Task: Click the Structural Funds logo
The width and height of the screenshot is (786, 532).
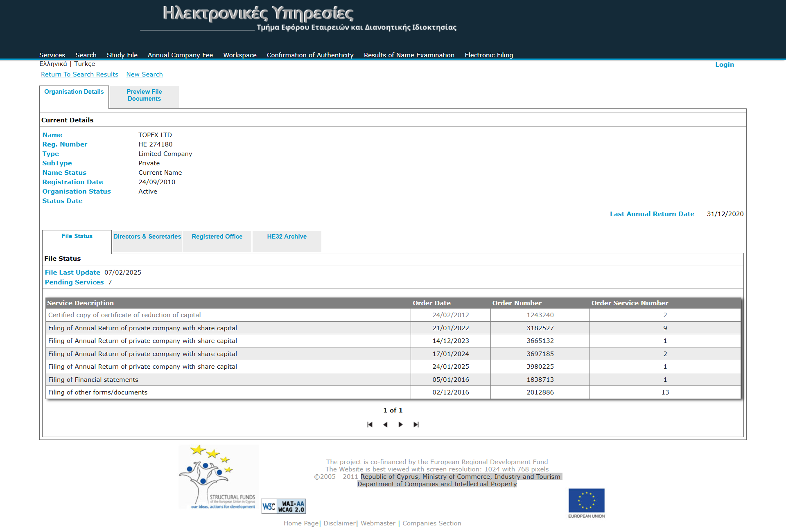Action: [x=219, y=477]
